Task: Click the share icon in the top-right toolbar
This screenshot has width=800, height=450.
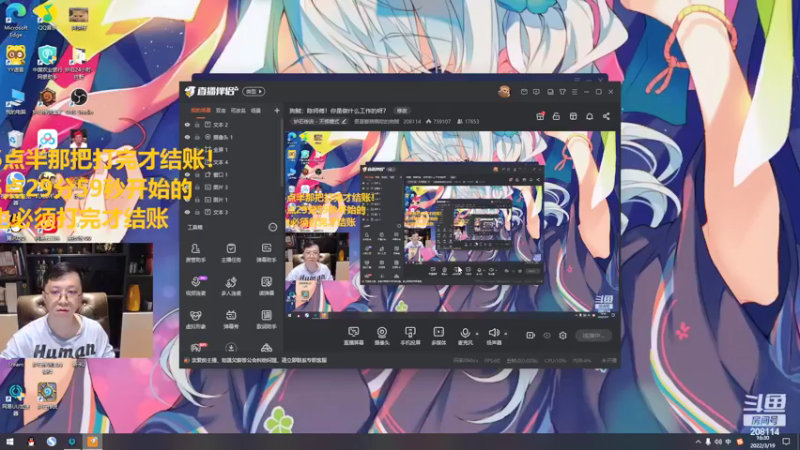Action: pyautogui.click(x=606, y=116)
